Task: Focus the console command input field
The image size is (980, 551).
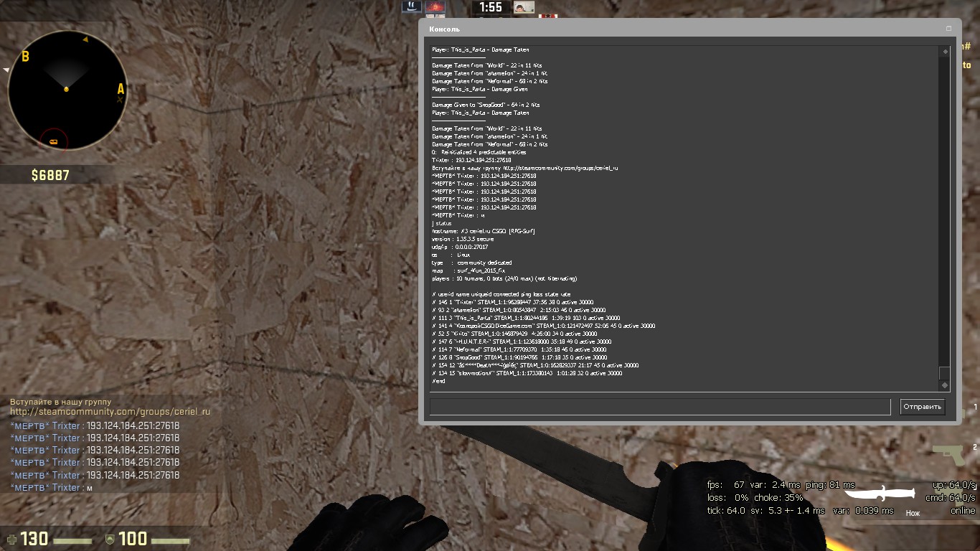Action: click(x=659, y=407)
